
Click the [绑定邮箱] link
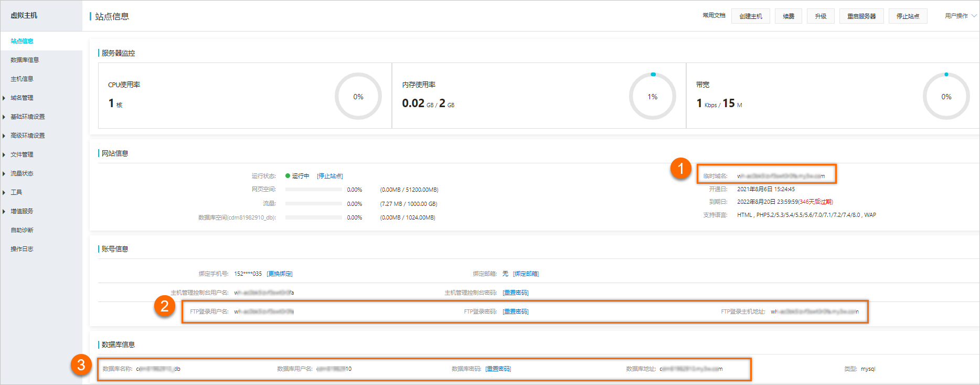pyautogui.click(x=526, y=274)
